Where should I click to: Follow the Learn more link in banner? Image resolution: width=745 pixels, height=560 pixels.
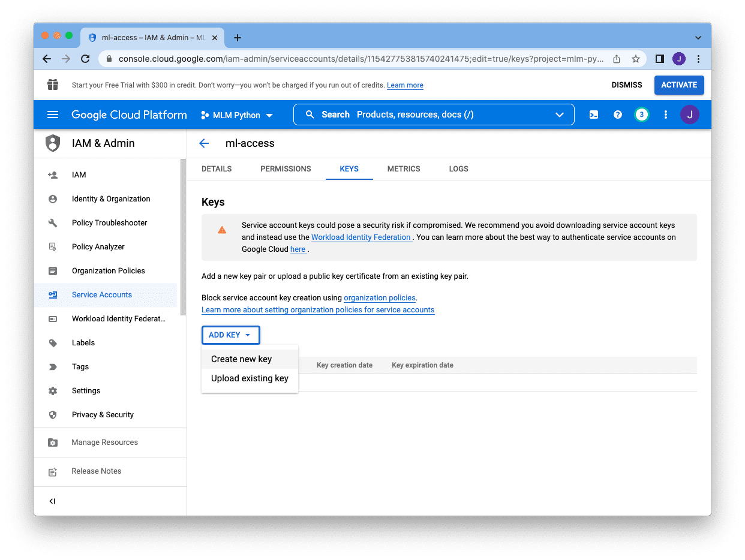point(405,85)
